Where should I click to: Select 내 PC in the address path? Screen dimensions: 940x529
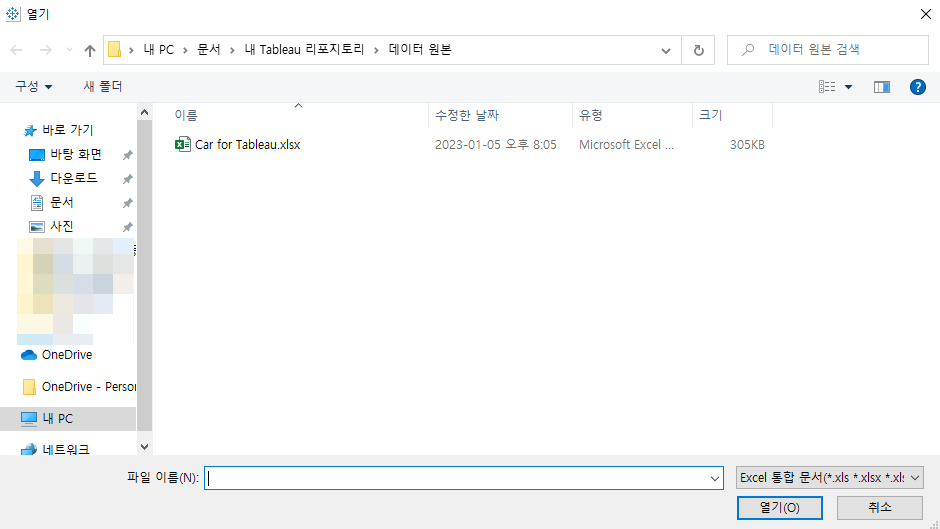click(158, 50)
